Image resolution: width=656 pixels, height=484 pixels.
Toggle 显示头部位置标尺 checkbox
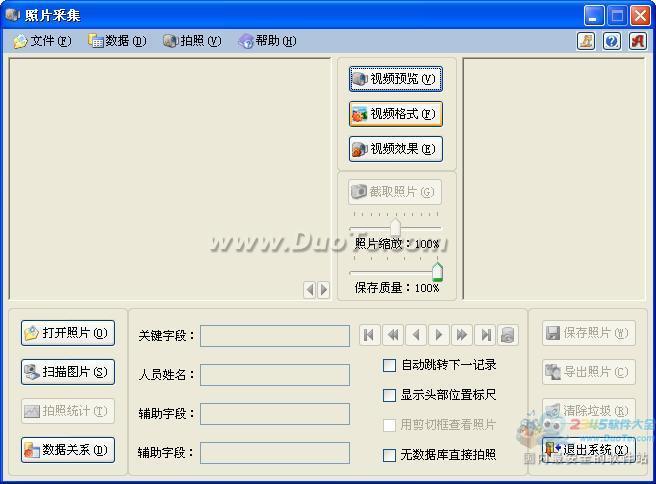(x=390, y=395)
